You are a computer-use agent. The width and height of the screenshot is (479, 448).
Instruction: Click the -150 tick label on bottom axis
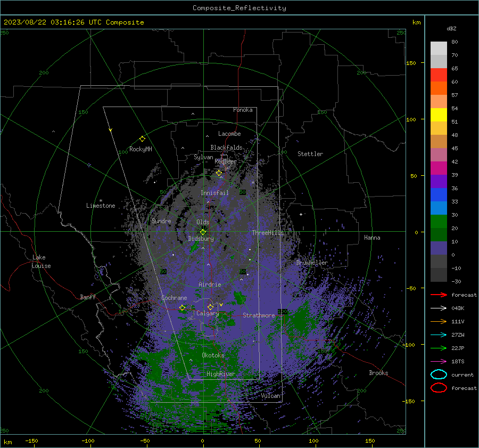tap(31, 441)
